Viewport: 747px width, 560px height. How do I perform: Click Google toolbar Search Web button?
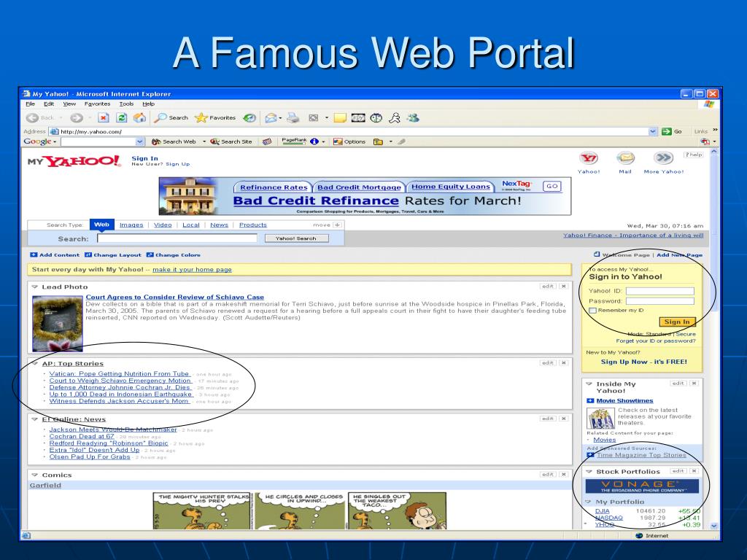[x=174, y=141]
